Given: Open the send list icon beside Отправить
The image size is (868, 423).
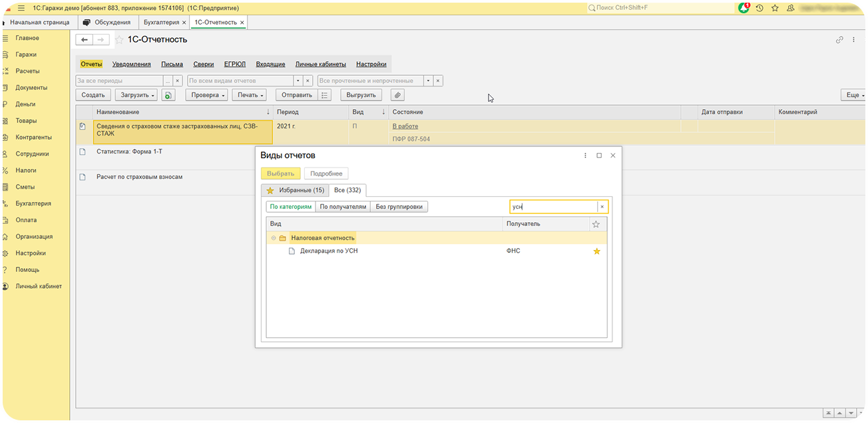Looking at the screenshot, I should [324, 95].
